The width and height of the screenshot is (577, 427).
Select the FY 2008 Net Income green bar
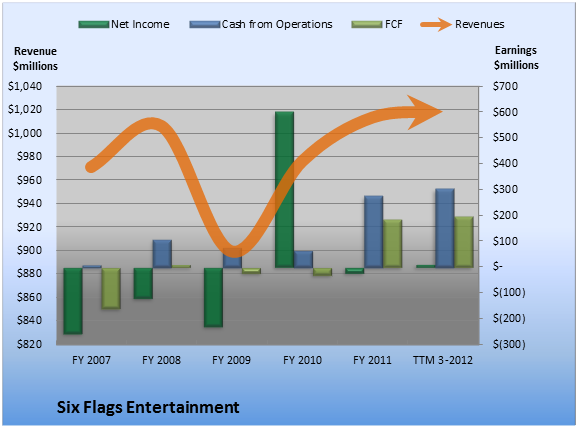143,283
